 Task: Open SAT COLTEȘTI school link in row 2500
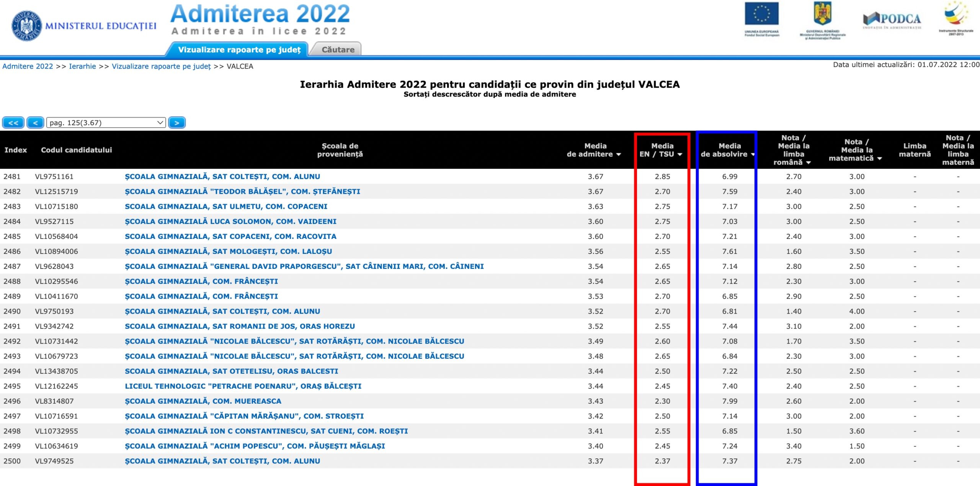click(x=222, y=461)
